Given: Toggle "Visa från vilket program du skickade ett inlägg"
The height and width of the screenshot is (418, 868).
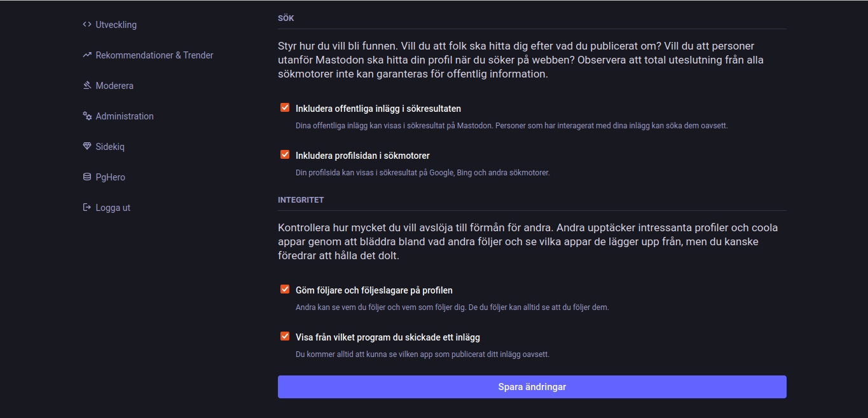Looking at the screenshot, I should (284, 335).
